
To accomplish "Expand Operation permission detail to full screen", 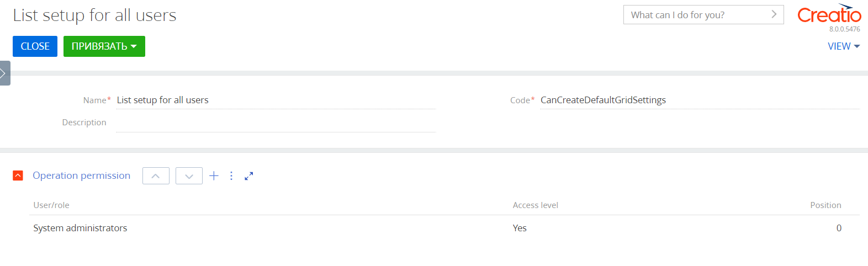I will pos(248,176).
